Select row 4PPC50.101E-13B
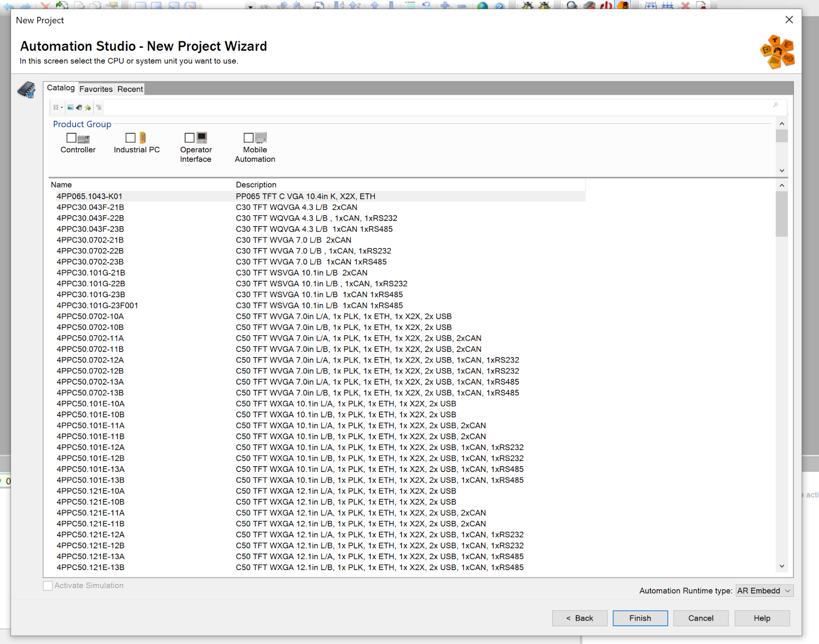 point(317,480)
